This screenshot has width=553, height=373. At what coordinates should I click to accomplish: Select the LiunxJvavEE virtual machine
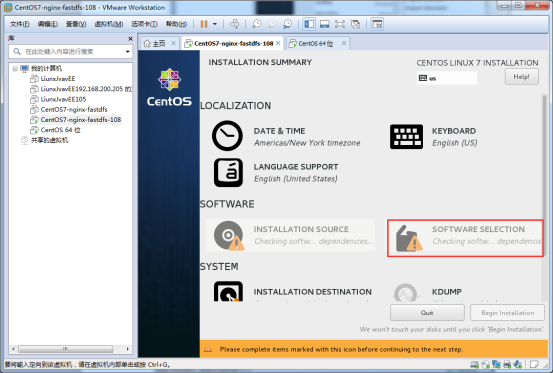coord(57,79)
